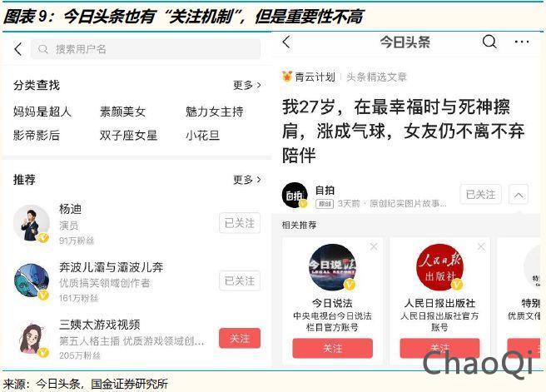Open 杨迪 profile picture
This screenshot has height=392, width=546.
(x=32, y=223)
